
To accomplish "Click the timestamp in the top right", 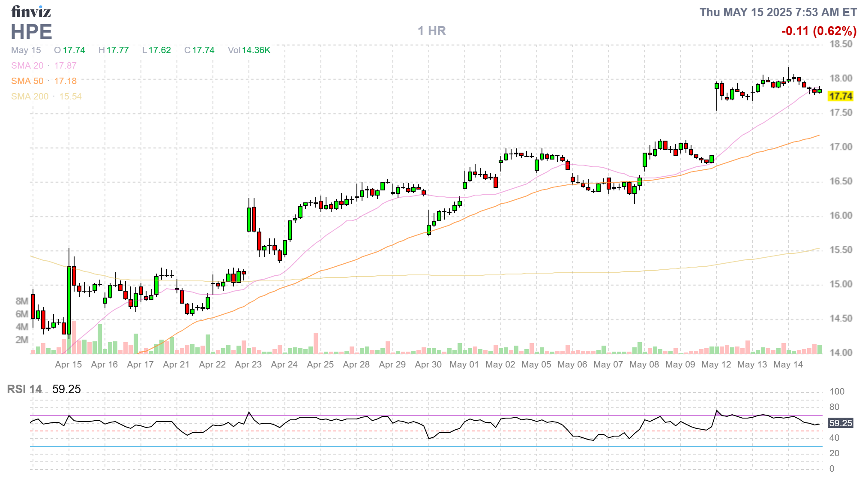I will pyautogui.click(x=778, y=12).
